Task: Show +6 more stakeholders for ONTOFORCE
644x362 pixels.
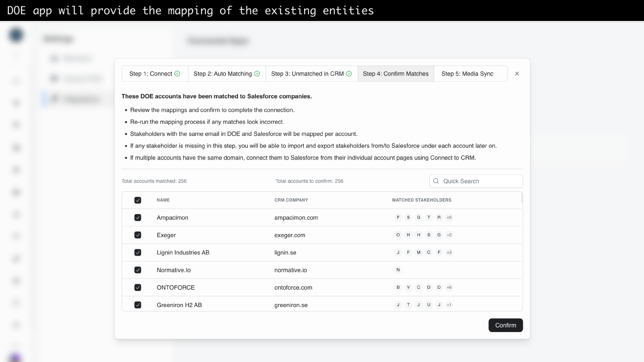Action: [x=449, y=287]
